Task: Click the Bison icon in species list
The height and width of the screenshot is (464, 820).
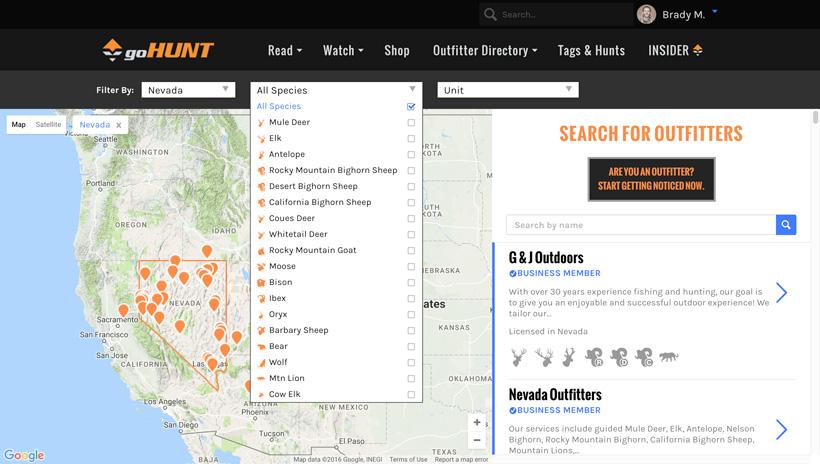Action: pyautogui.click(x=261, y=282)
